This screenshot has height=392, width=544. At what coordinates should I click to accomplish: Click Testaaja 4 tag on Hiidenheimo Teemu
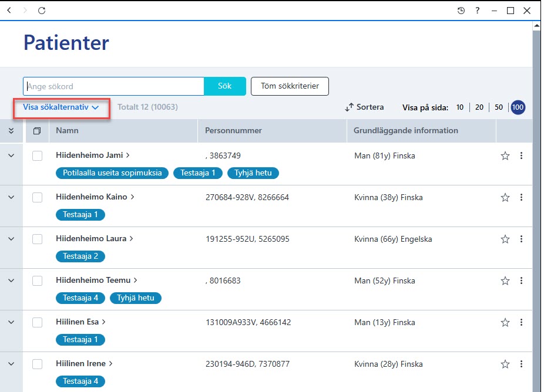point(80,298)
